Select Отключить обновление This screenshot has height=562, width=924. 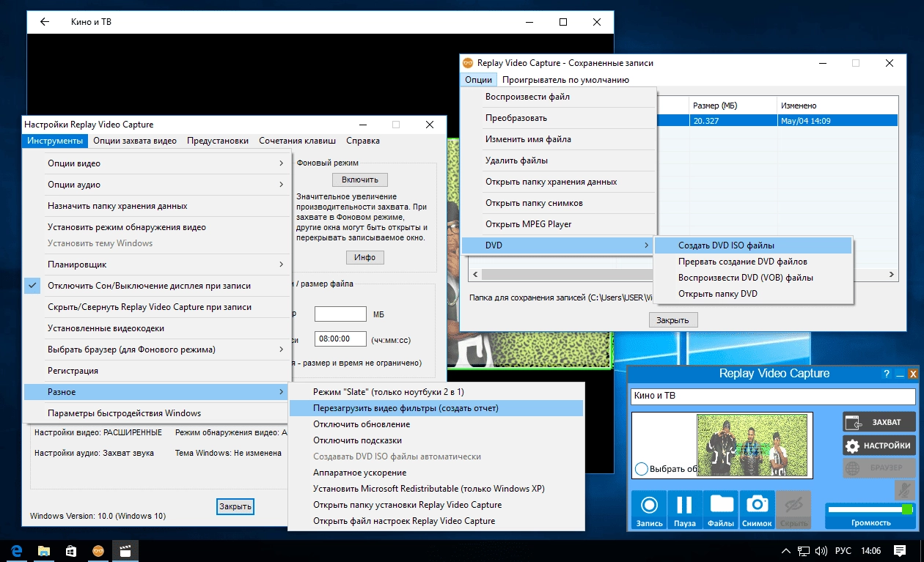coord(436,424)
